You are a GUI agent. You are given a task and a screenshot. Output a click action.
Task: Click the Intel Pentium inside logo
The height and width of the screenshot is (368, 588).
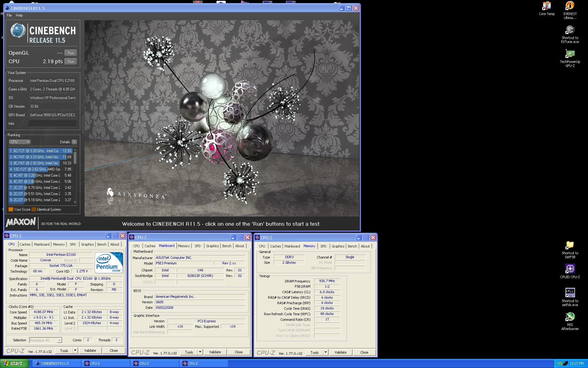[x=109, y=263]
